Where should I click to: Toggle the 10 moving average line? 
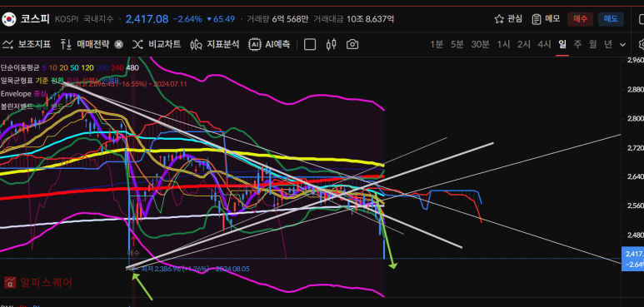coord(53,68)
